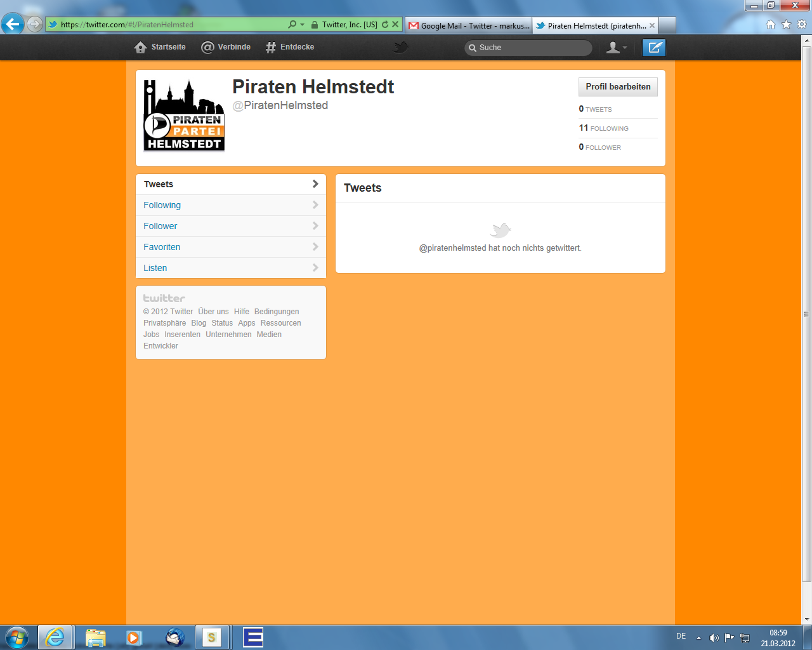Open the Apps footer link
This screenshot has height=650, width=812.
[x=247, y=323]
